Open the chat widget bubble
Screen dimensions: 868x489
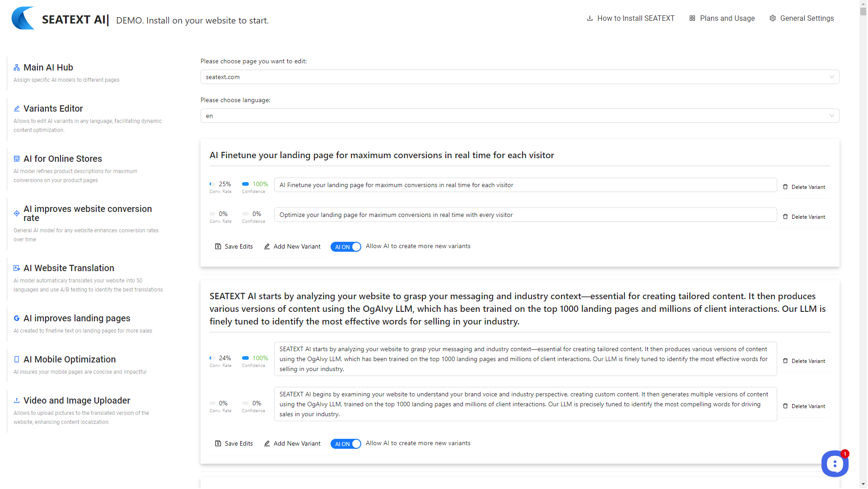click(x=835, y=464)
